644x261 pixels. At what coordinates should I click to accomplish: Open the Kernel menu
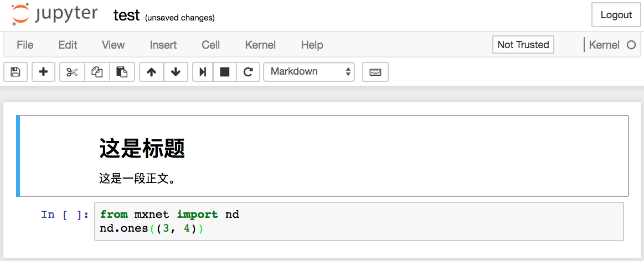[260, 45]
